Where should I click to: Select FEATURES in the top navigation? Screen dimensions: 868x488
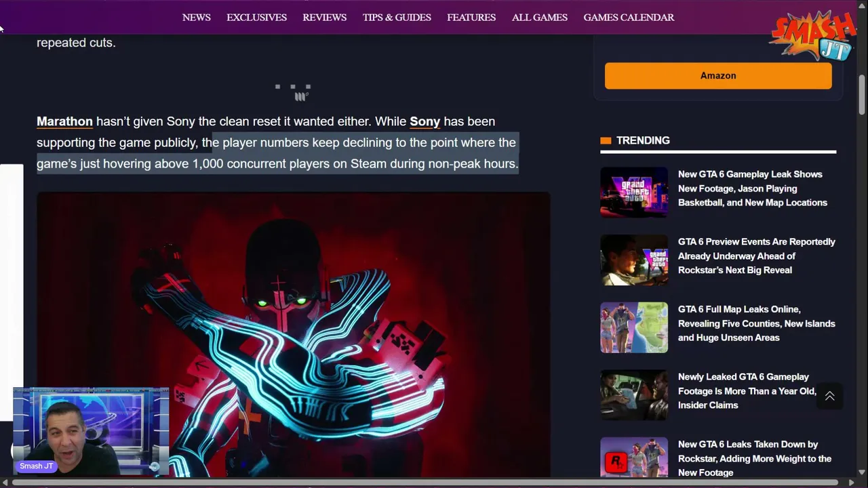tap(471, 18)
